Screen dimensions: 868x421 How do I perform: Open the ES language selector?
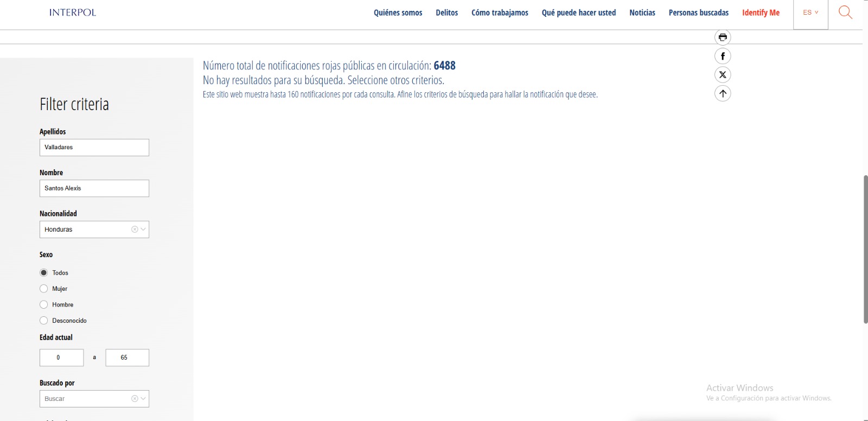click(x=810, y=12)
